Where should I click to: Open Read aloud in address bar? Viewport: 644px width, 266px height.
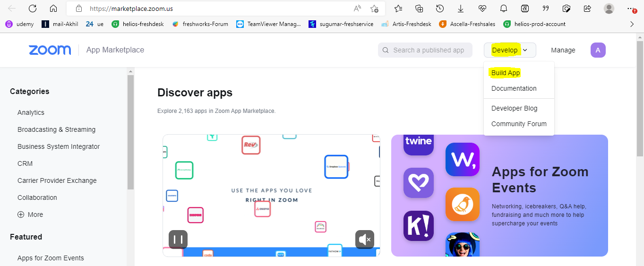pyautogui.click(x=358, y=9)
